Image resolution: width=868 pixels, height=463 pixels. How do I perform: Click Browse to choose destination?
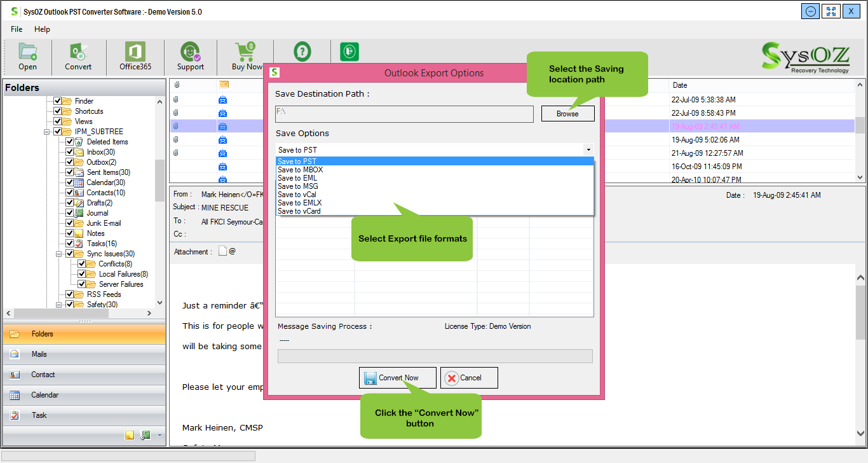[x=567, y=114]
